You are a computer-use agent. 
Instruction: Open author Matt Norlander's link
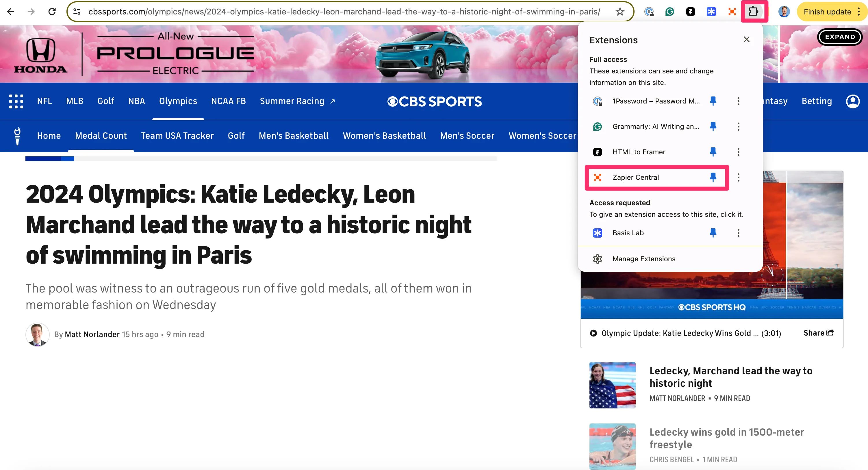click(92, 334)
